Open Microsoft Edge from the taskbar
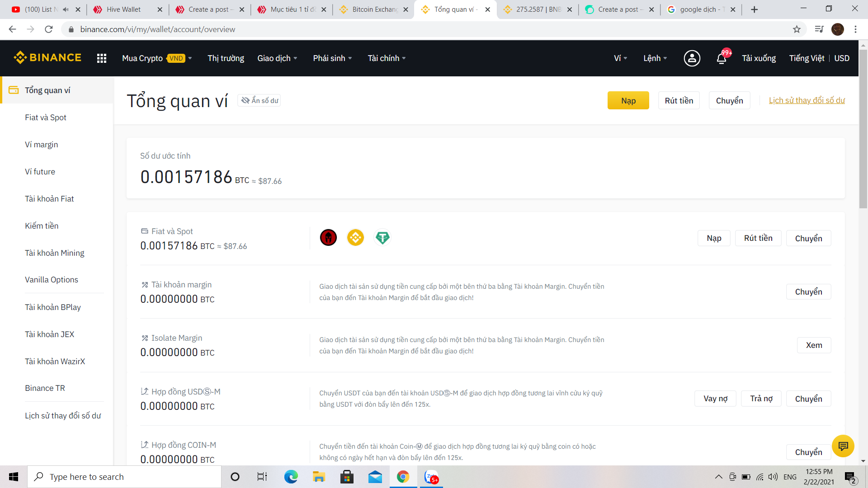 click(291, 477)
